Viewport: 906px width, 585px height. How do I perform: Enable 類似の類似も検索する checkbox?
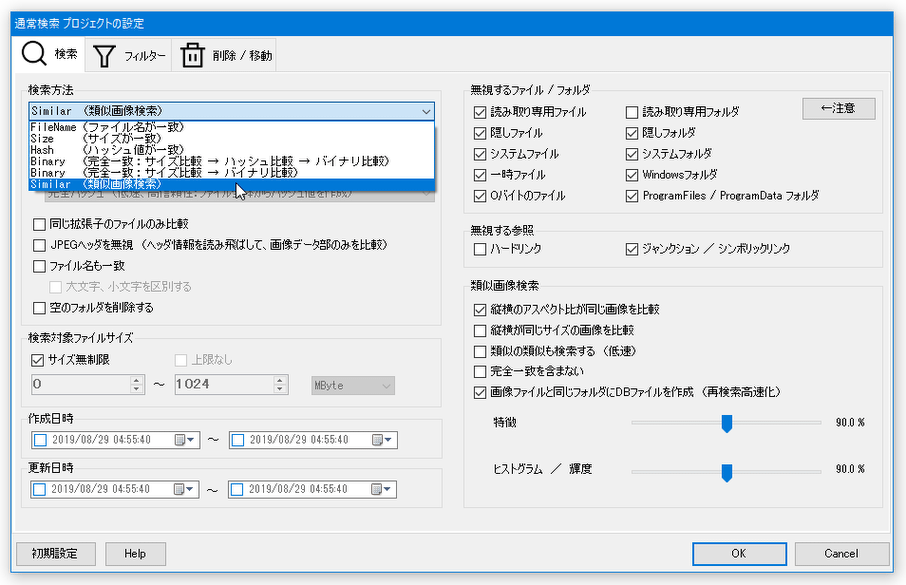point(480,351)
